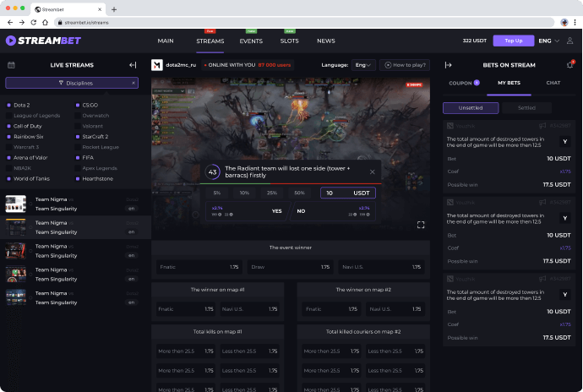Image resolution: width=583 pixels, height=392 pixels.
Task: Open the SLOTS menu
Action: tap(289, 41)
